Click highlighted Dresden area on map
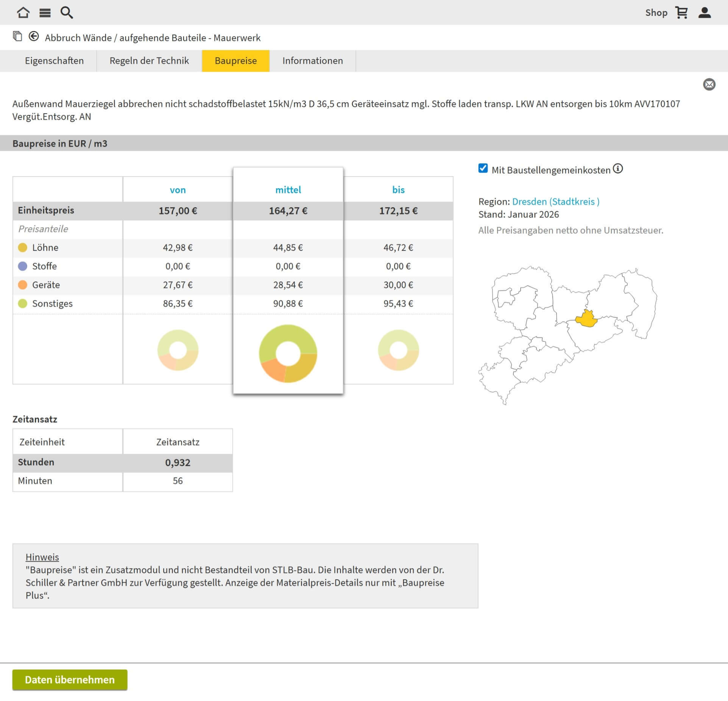728x701 pixels. 586,319
